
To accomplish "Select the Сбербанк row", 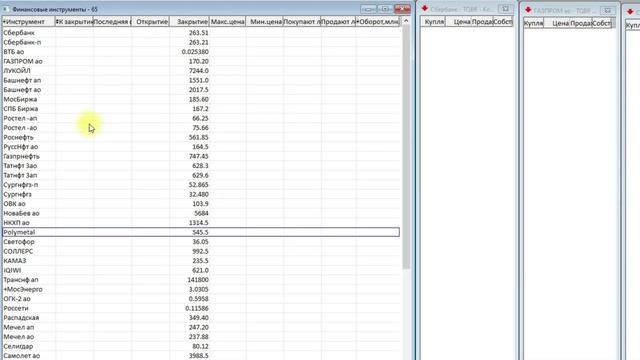I will pyautogui.click(x=201, y=33).
